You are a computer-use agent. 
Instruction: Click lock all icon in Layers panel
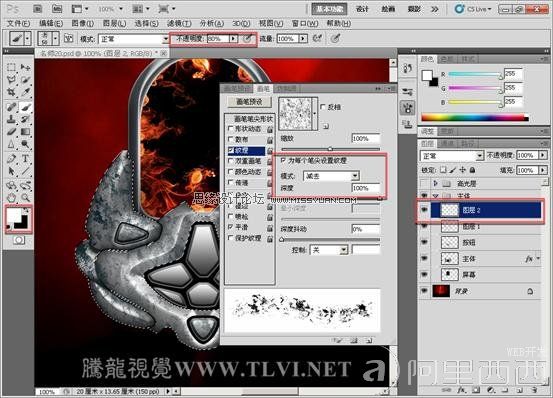click(472, 170)
